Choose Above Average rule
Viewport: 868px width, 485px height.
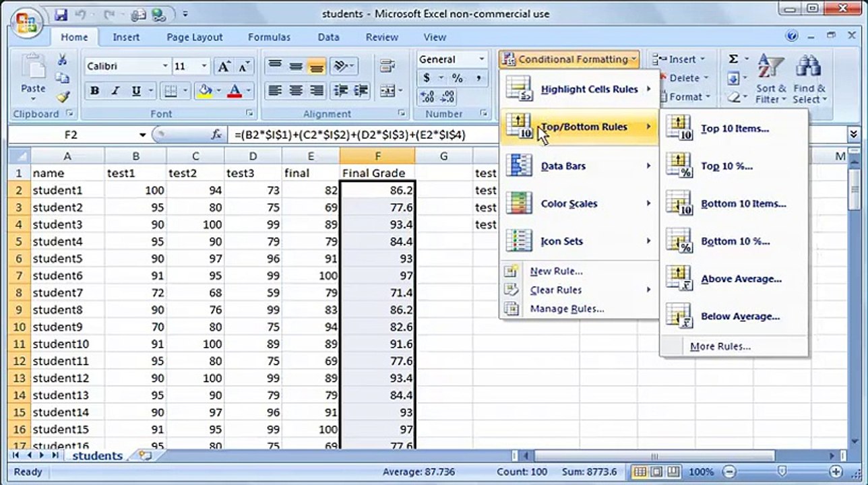click(733, 278)
